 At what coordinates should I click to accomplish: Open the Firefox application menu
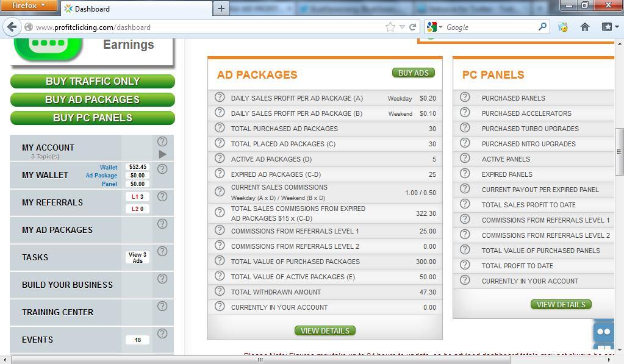click(x=29, y=5)
